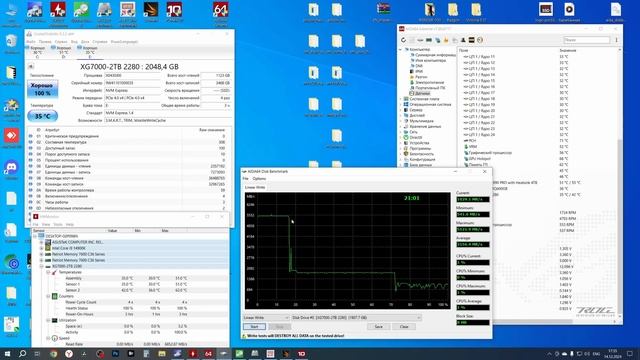Viewport: 640px width, 360px height.
Task: Select the ЦП 1 / Ядро 11 row
Action: click(x=538, y=57)
